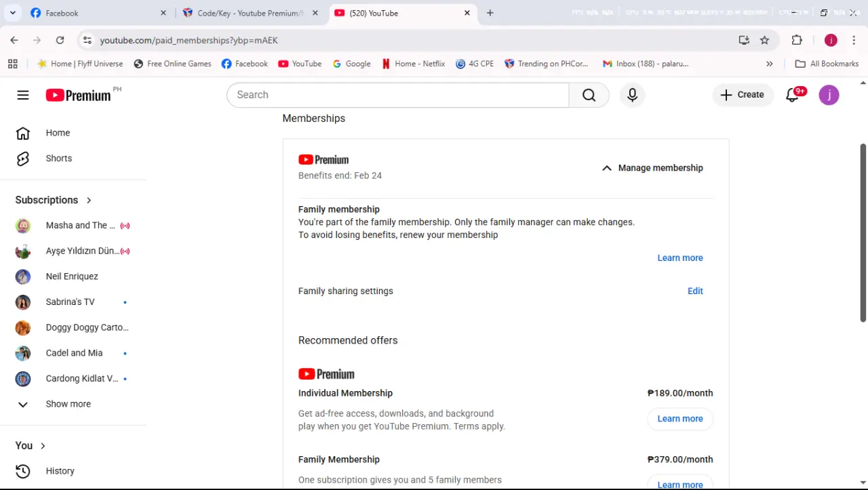Reload the page
The width and height of the screenshot is (868, 490).
coord(60,40)
